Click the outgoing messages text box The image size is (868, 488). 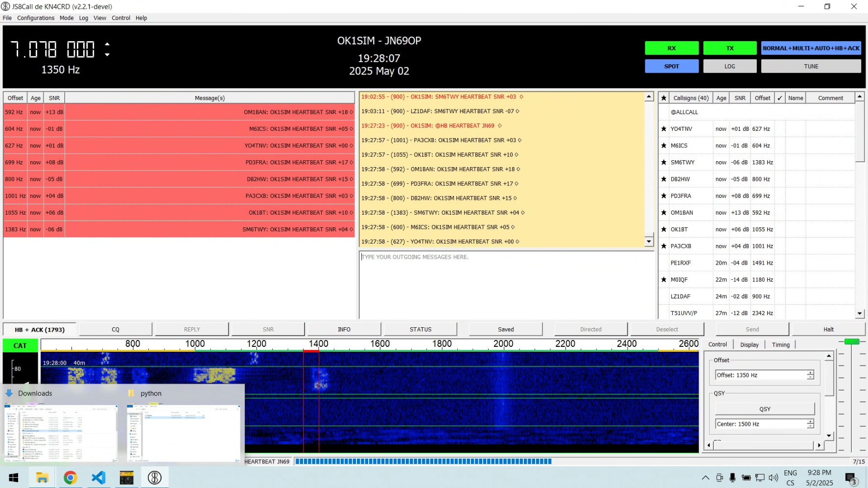point(506,285)
